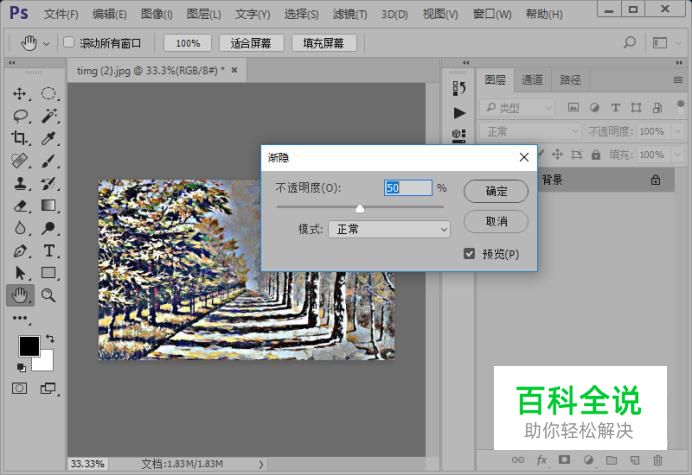Toggle shape layer filter
The image size is (692, 475).
click(x=636, y=107)
